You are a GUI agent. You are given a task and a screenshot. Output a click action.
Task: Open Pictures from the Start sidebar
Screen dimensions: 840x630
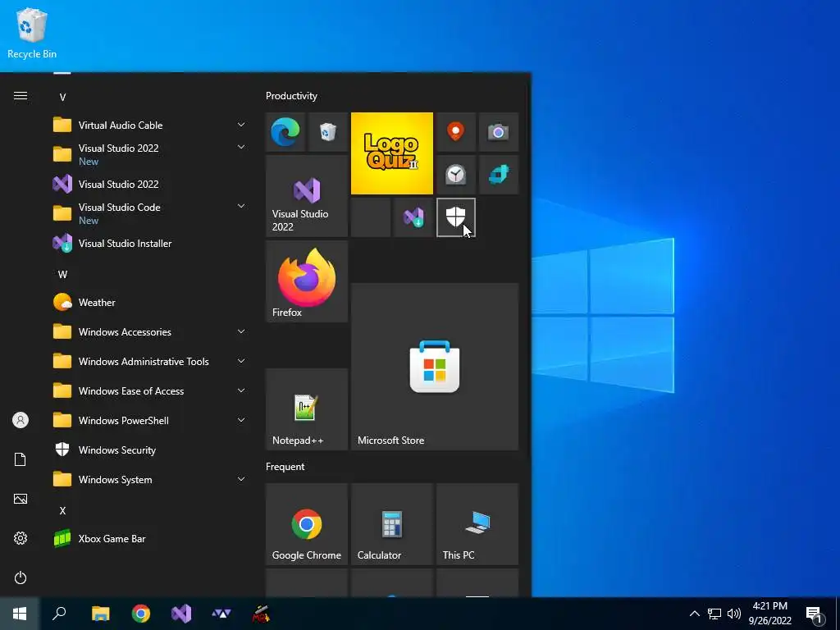point(21,499)
